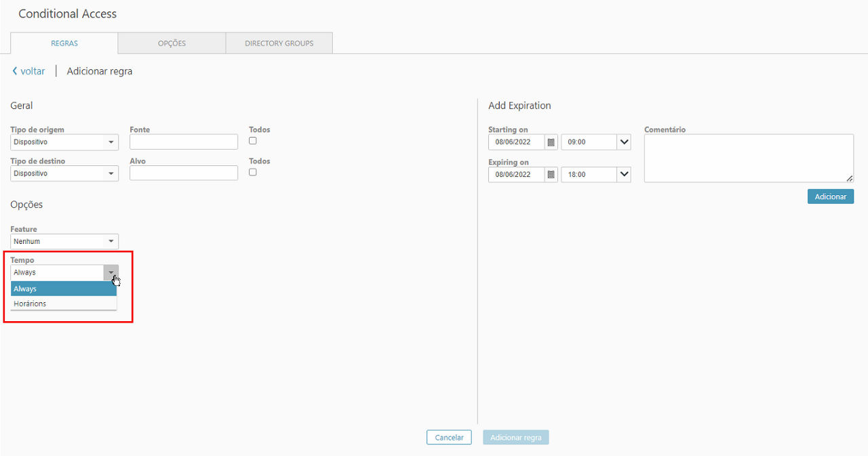Expand the Feature dropdown showing Nenhum
The image size is (868, 456).
pos(64,241)
